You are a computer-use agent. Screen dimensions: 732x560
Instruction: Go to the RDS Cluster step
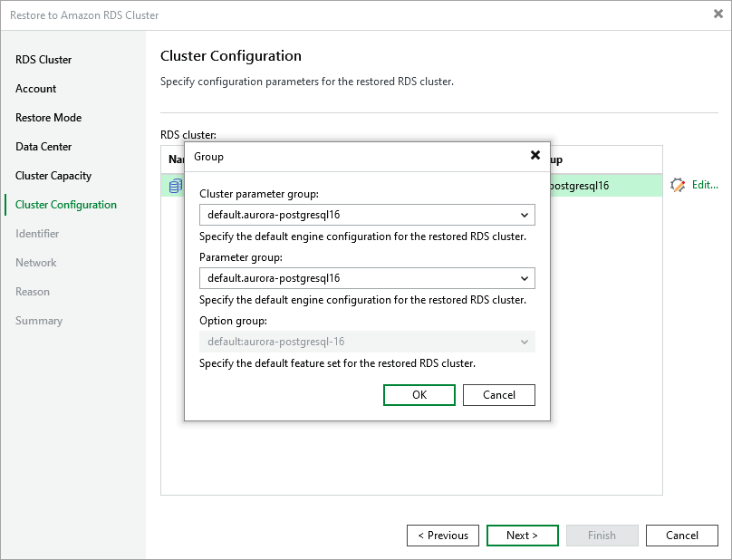(x=43, y=60)
